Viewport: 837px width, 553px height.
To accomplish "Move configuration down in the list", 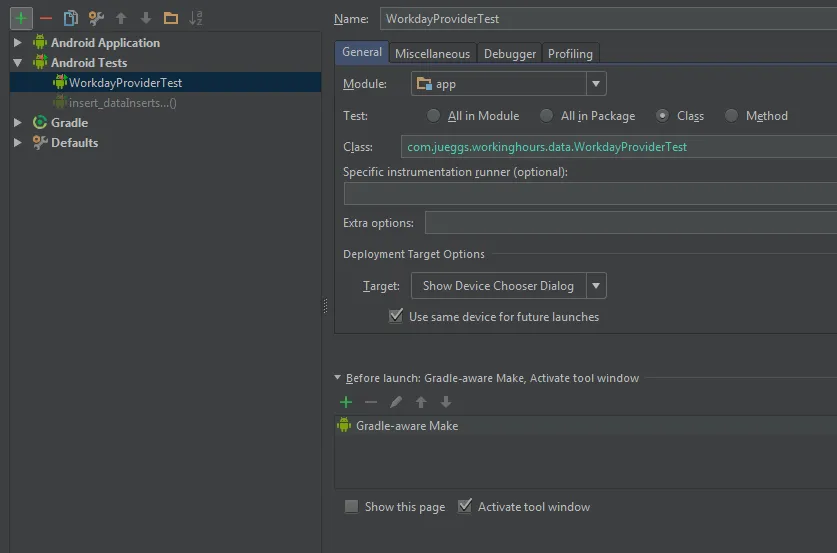I will coord(146,18).
